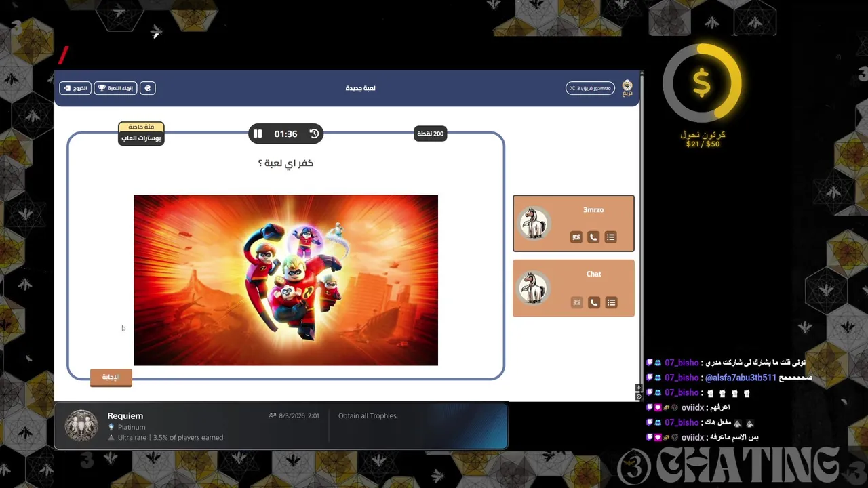
Task: Pause the question countdown timer
Action: click(258, 134)
